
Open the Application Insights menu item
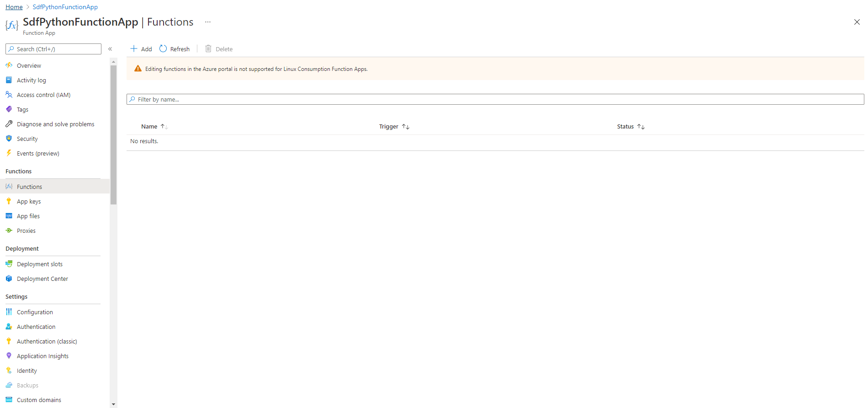55,356
